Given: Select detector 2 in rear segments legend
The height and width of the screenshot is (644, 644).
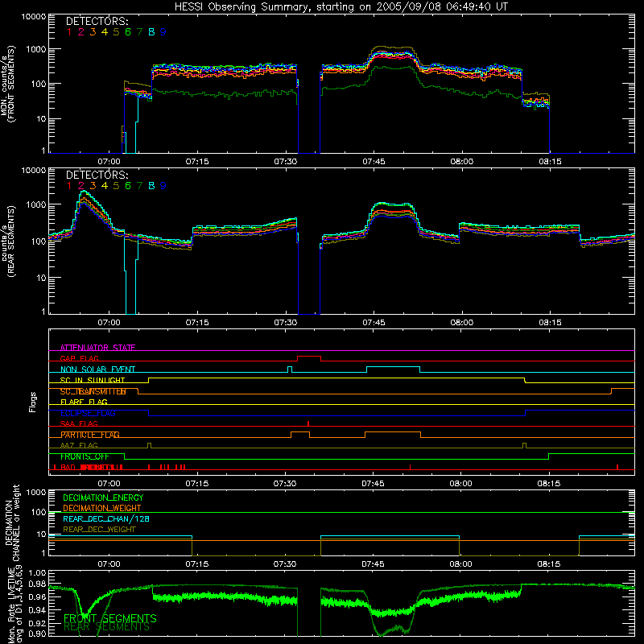Looking at the screenshot, I should tap(81, 186).
